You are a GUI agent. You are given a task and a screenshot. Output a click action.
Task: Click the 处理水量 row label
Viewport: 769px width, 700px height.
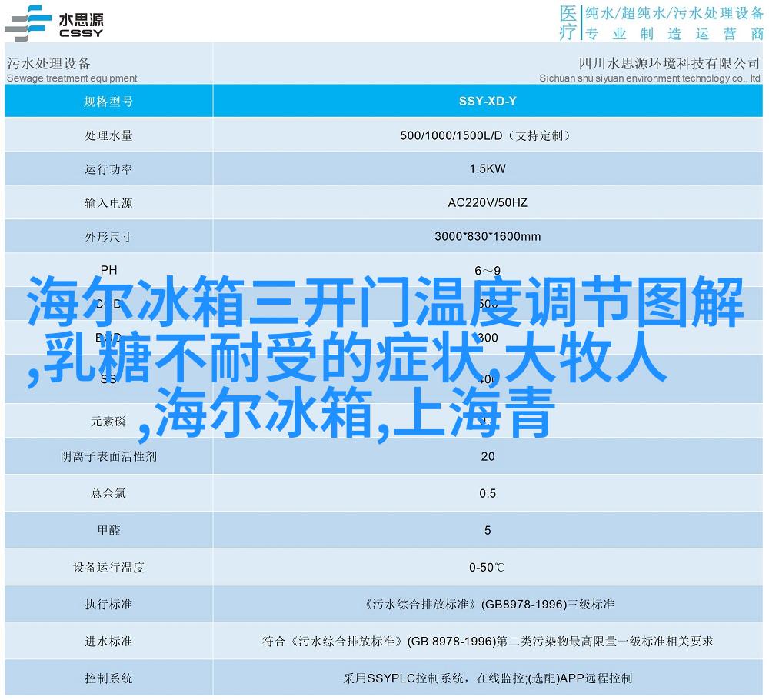[108, 135]
